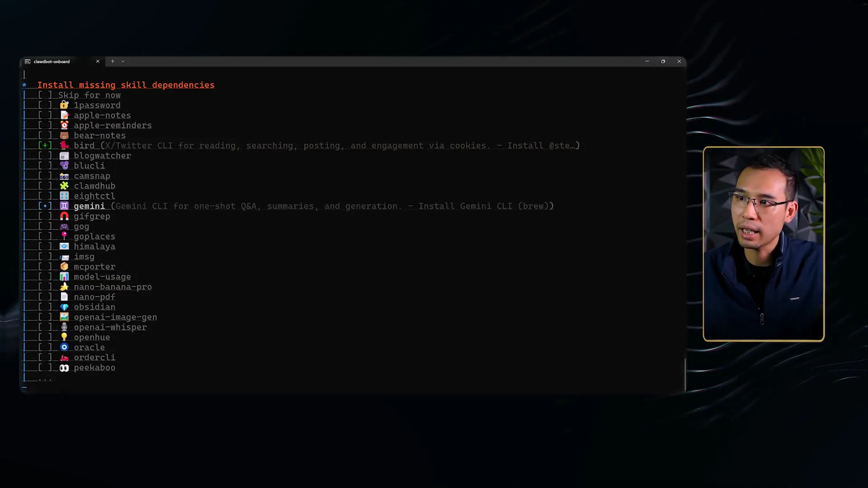
Task: Click the microphone icon beside openai-whisper
Action: pos(64,327)
